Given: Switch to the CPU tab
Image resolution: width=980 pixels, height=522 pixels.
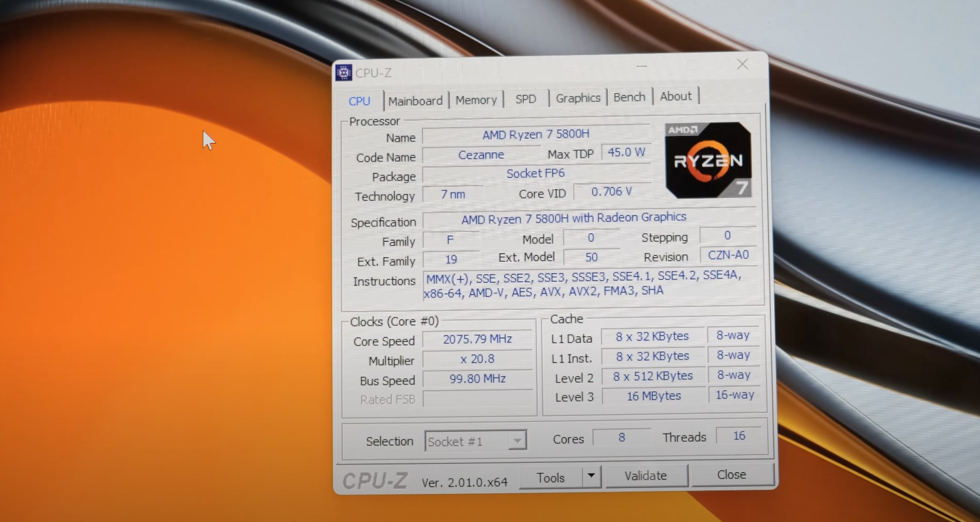Looking at the screenshot, I should [x=359, y=101].
